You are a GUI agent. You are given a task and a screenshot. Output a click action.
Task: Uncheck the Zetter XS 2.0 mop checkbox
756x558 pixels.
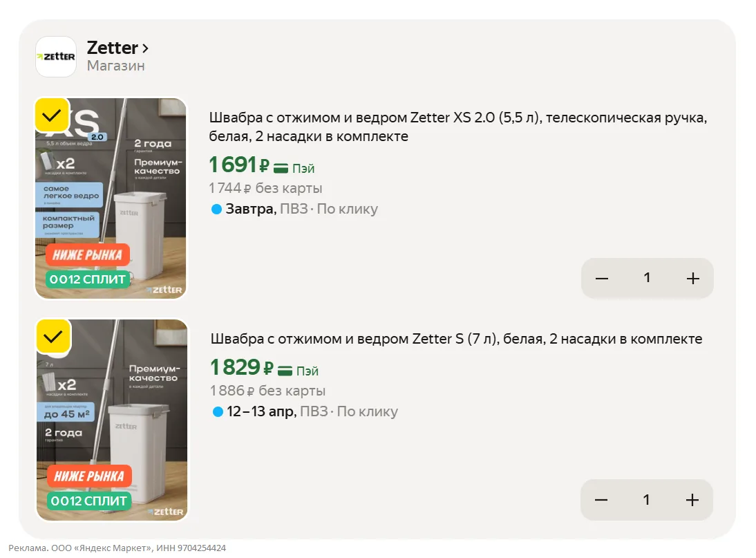pos(52,115)
